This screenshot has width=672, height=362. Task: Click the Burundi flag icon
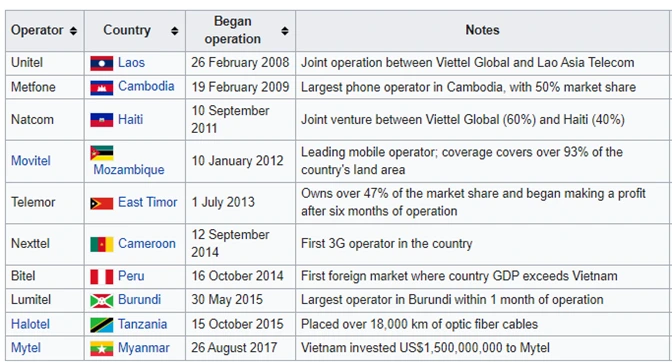102,301
